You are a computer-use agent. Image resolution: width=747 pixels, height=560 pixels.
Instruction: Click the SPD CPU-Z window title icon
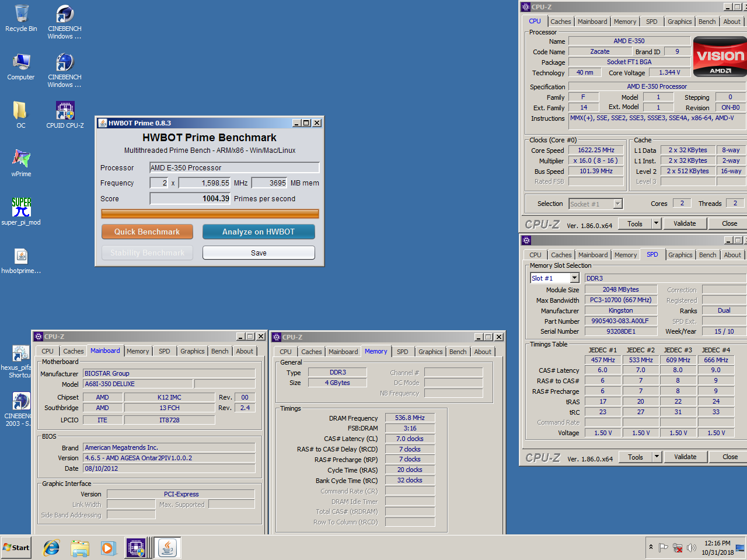point(526,240)
